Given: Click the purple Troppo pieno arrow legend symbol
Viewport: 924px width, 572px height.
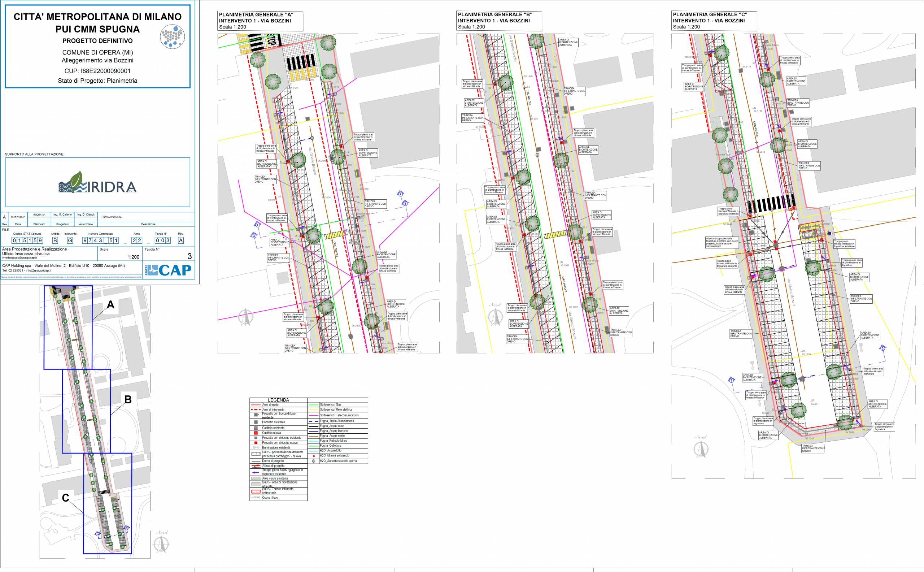Looking at the screenshot, I should point(256,472).
